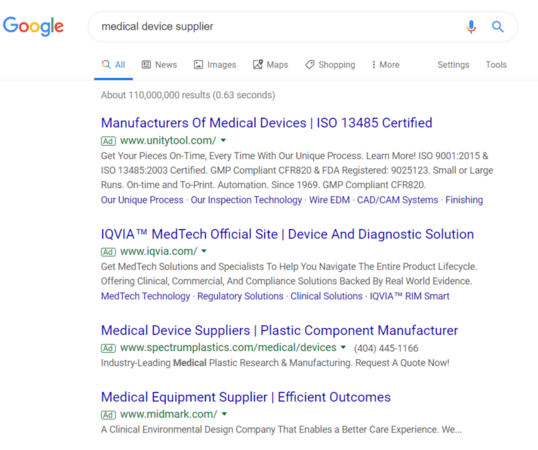Open the 'Wire EDM' sitelink
538x450 pixels.
329,200
